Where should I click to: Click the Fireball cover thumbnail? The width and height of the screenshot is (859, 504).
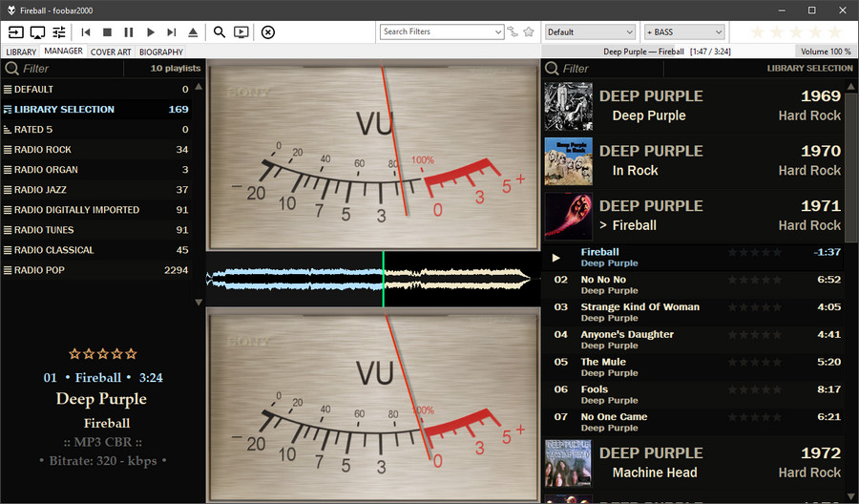tap(569, 216)
